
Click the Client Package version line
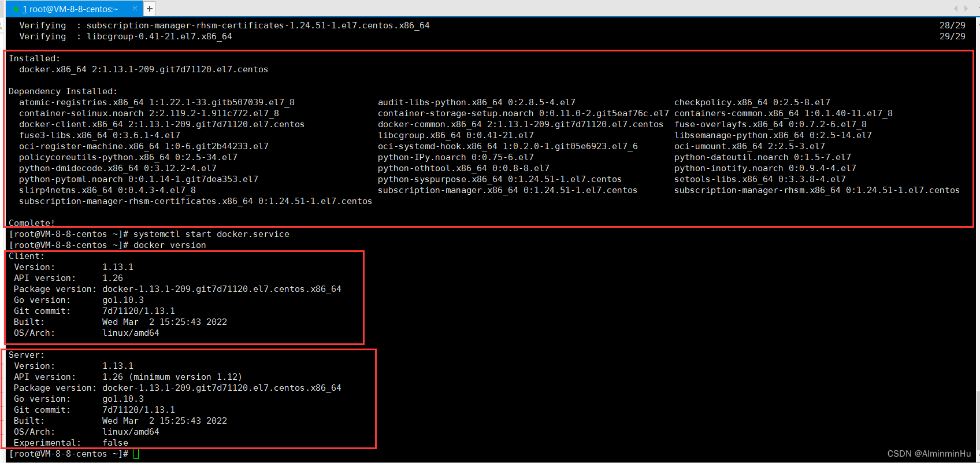coord(178,289)
